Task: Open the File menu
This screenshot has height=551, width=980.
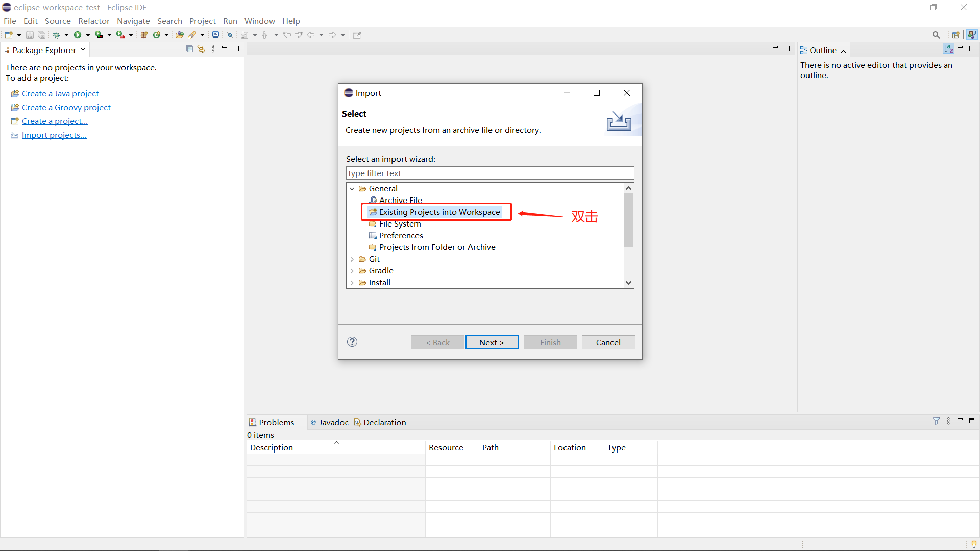Action: pyautogui.click(x=10, y=21)
